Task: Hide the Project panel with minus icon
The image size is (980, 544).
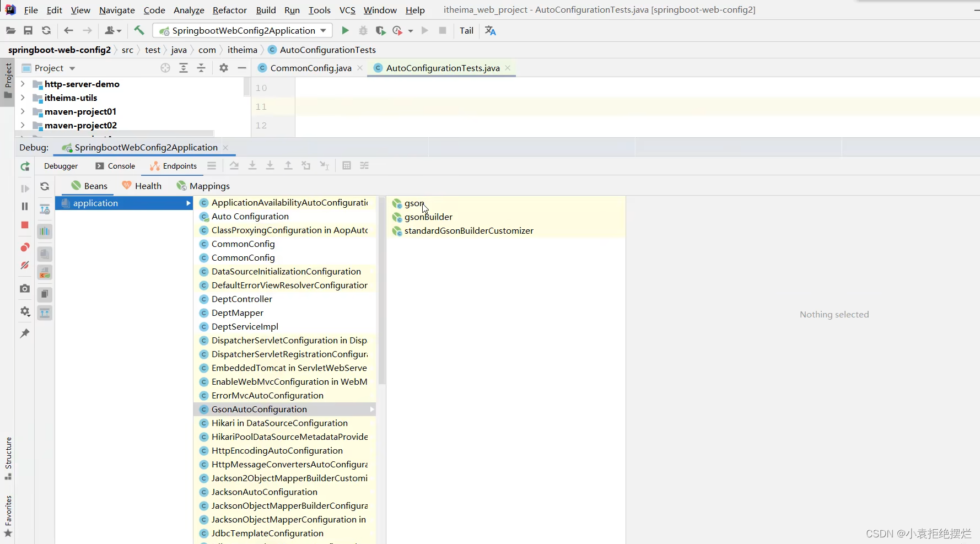Action: (x=241, y=68)
